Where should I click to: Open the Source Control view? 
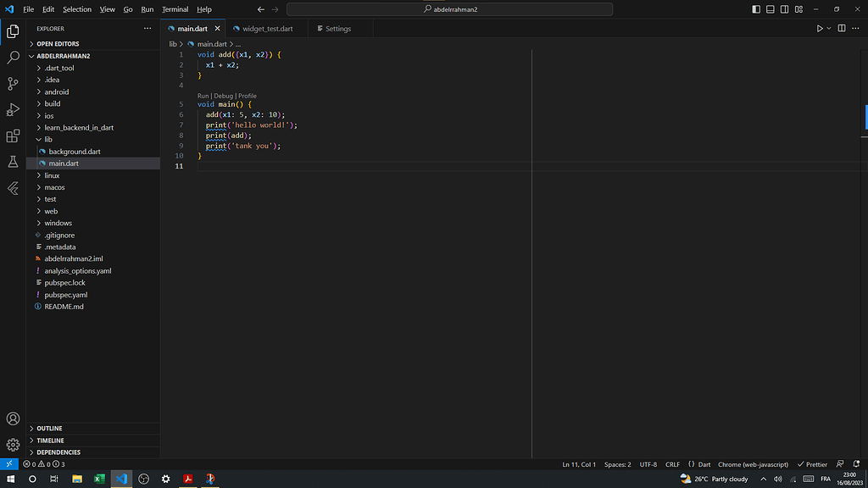(13, 84)
